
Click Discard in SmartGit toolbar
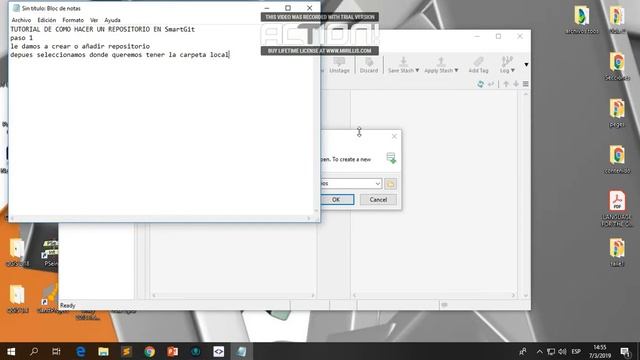tap(369, 65)
